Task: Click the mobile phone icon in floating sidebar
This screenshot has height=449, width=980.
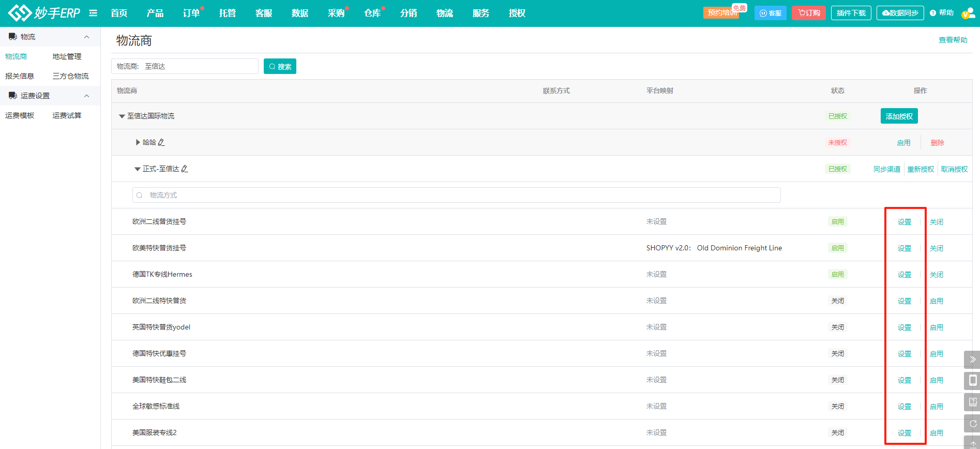Action: [x=972, y=381]
